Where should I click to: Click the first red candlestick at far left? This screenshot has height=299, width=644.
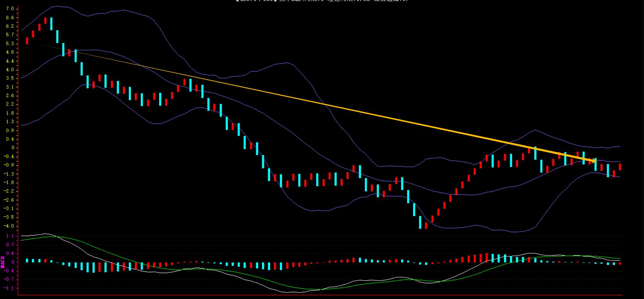[x=27, y=41]
